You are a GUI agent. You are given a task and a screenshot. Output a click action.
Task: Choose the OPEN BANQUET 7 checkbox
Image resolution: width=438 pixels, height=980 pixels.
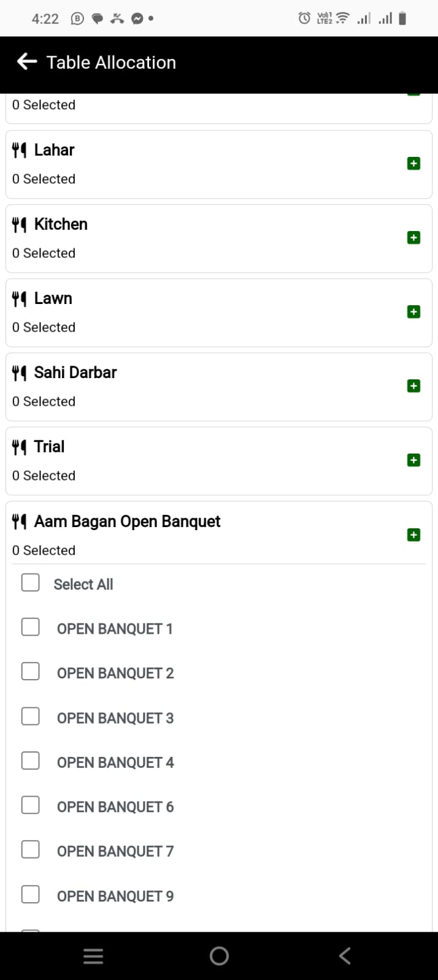31,849
